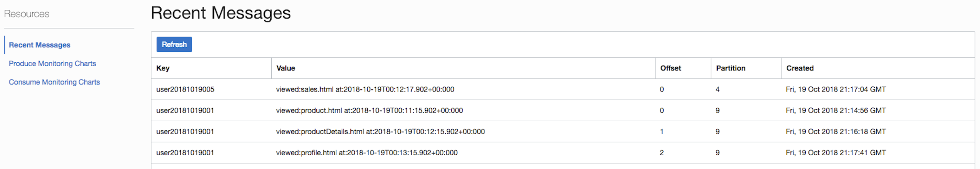980x169 pixels.
Task: Go to Consume Monitoring Charts
Action: pyautogui.click(x=54, y=82)
